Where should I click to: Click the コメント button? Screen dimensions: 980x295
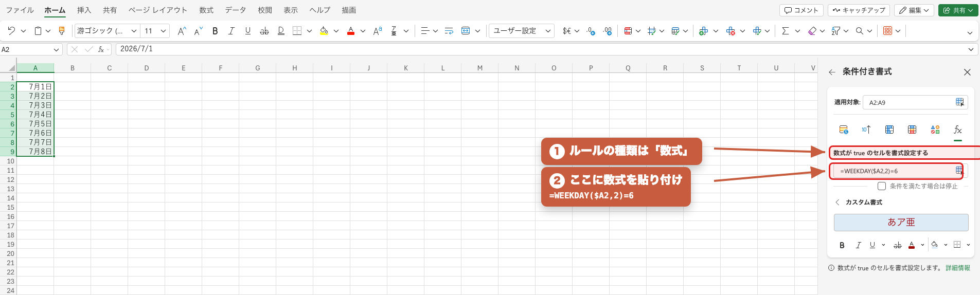point(801,10)
